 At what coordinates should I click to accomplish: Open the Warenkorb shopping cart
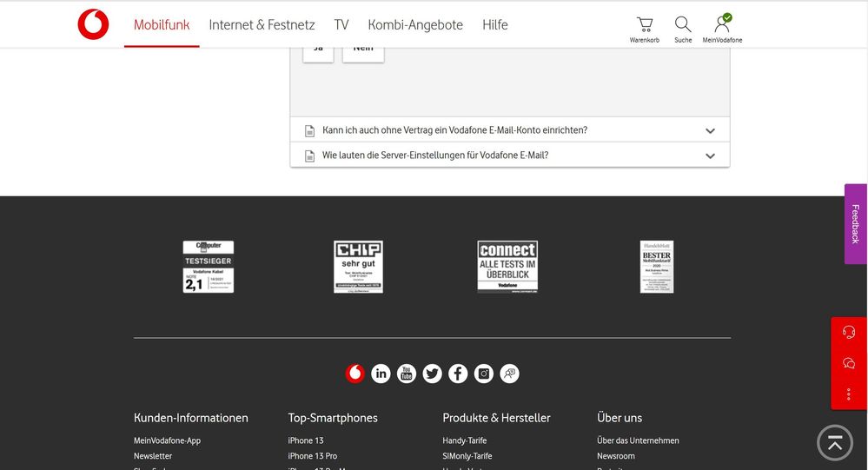[645, 30]
